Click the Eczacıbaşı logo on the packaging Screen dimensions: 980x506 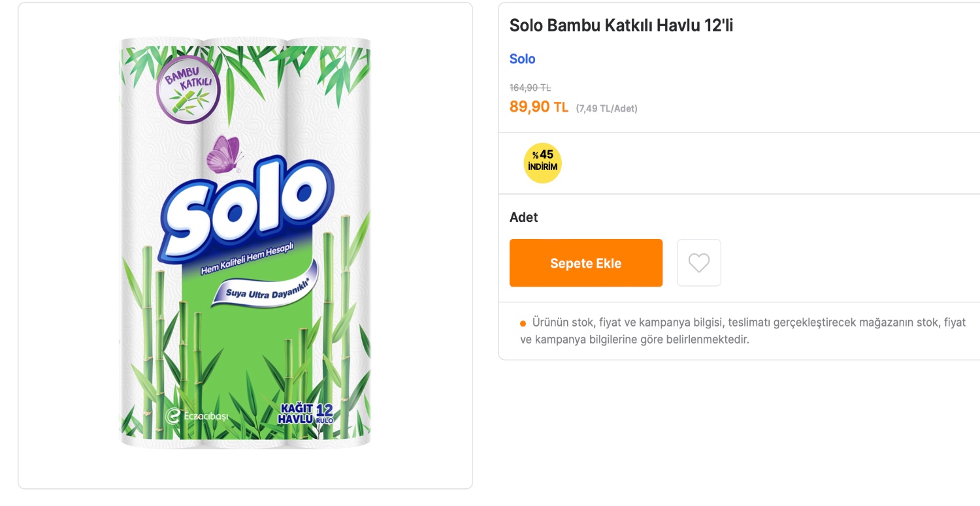point(197,416)
